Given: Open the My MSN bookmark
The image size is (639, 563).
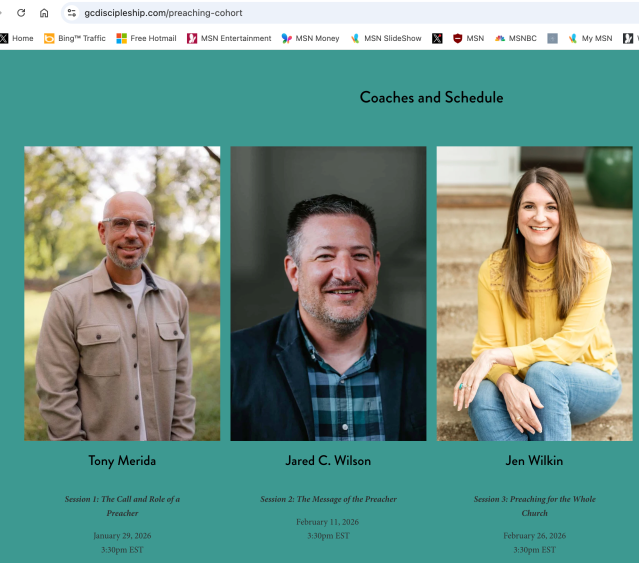Looking at the screenshot, I should [591, 38].
